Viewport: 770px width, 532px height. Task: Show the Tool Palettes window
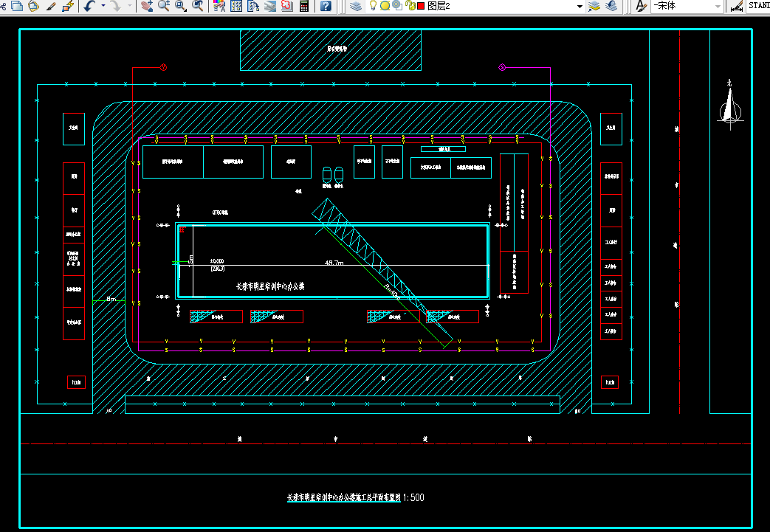coord(253,6)
